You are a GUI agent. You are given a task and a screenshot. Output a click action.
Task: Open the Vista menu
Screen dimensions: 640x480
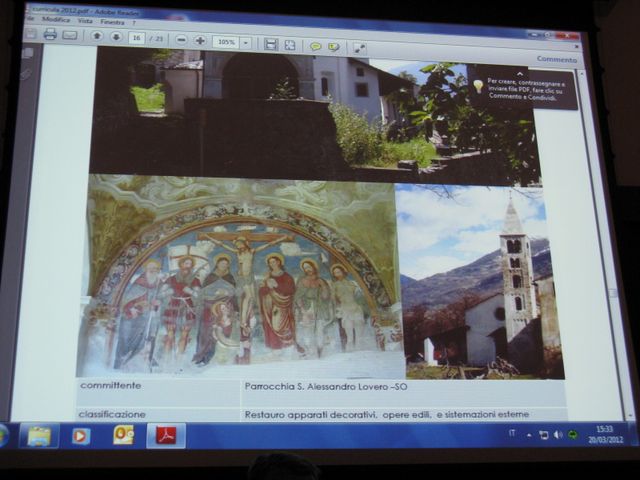click(85, 20)
